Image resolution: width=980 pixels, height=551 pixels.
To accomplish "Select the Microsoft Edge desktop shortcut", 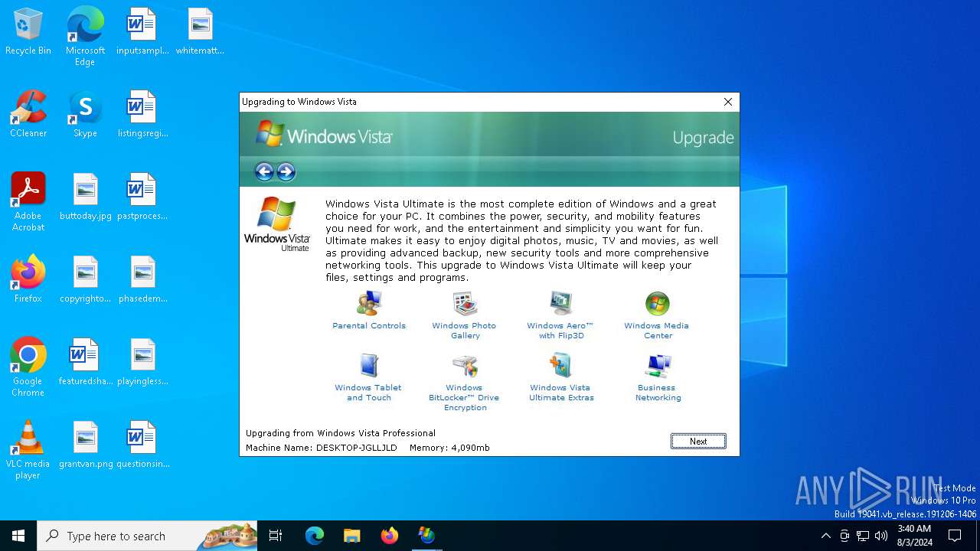I will pos(85,36).
